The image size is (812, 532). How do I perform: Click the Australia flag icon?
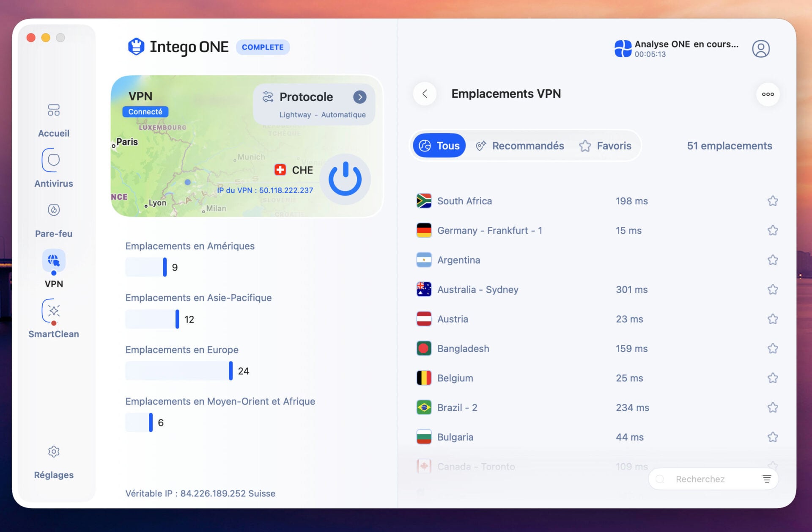click(x=424, y=289)
